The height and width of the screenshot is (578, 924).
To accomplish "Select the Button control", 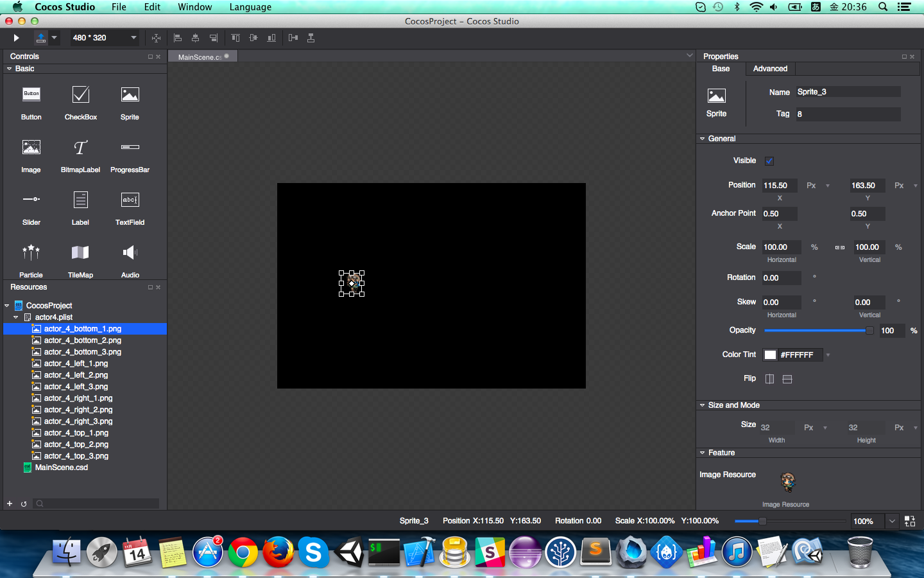I will [x=31, y=103].
